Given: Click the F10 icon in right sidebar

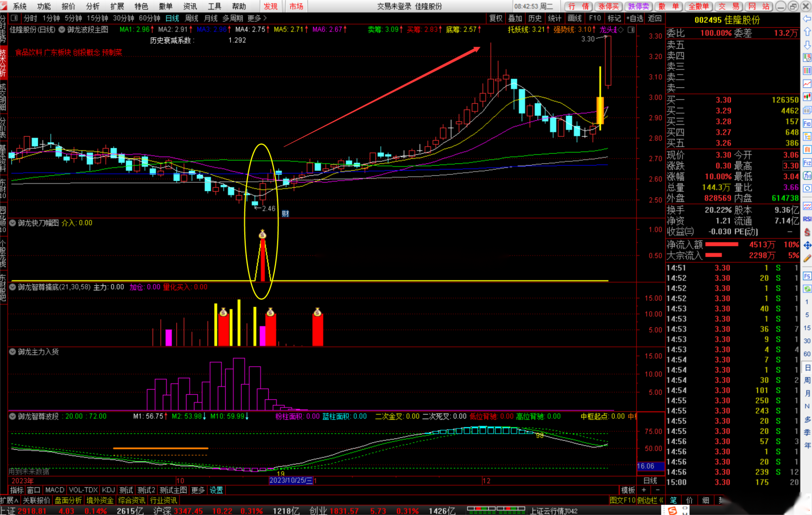Looking at the screenshot, I should point(807,123).
